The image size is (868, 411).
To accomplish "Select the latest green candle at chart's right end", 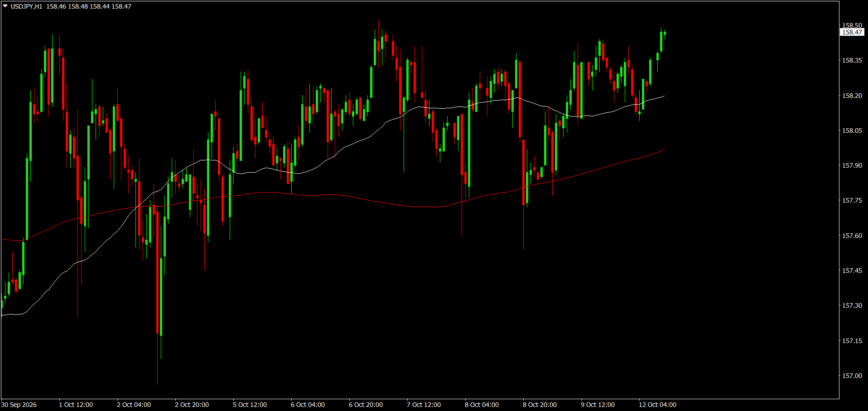I will coord(665,33).
